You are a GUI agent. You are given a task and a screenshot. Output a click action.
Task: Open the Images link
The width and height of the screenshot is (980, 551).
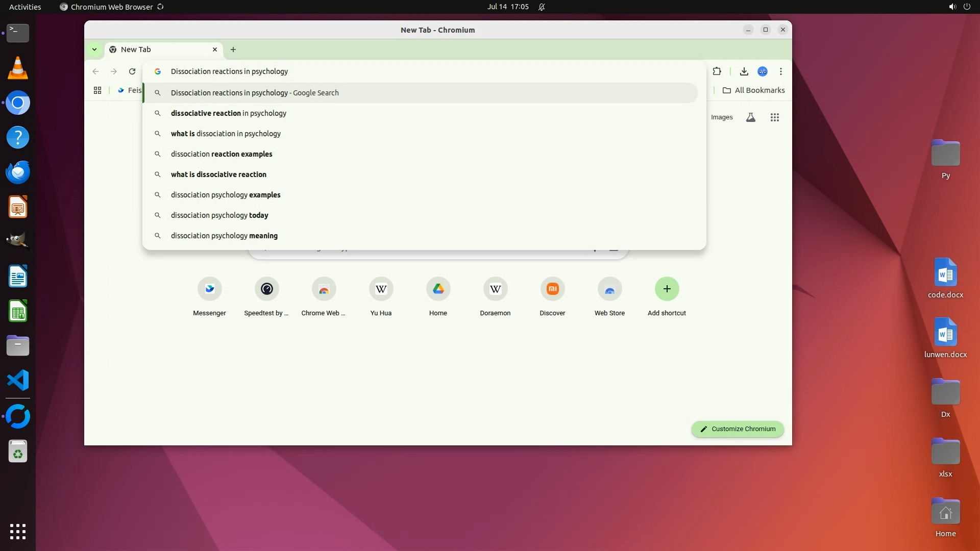(721, 117)
